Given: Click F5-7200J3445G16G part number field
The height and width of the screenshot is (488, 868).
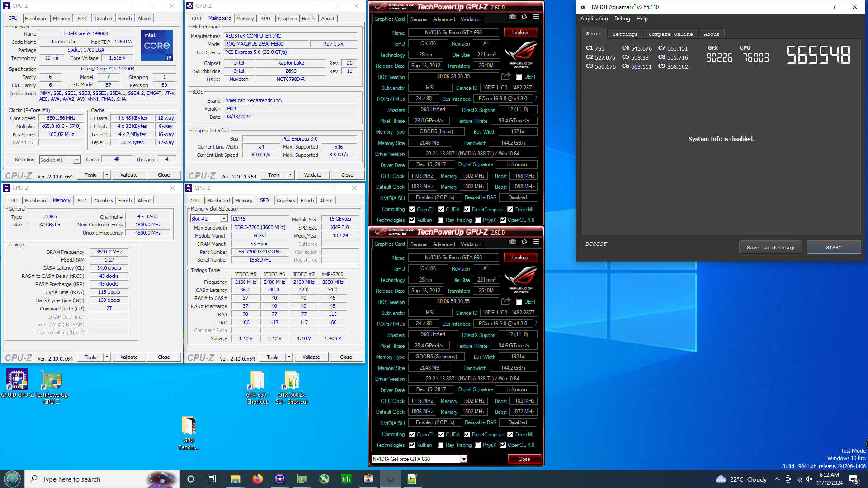Looking at the screenshot, I should point(259,252).
